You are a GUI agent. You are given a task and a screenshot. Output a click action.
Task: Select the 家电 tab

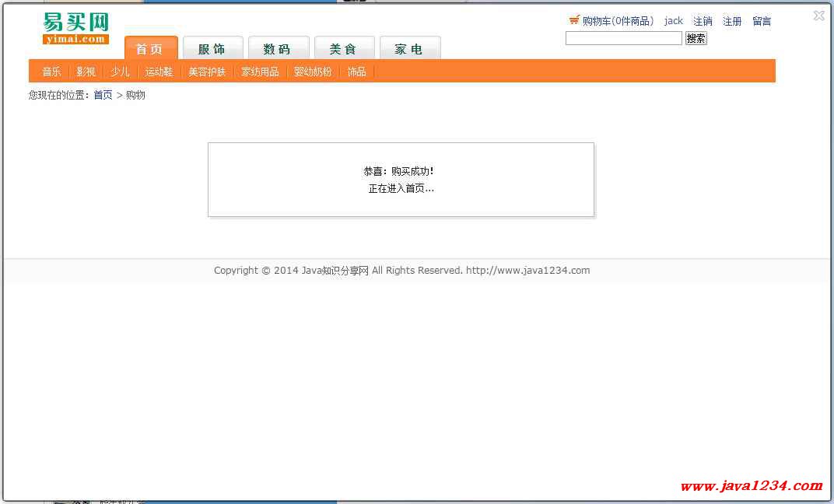[x=409, y=48]
